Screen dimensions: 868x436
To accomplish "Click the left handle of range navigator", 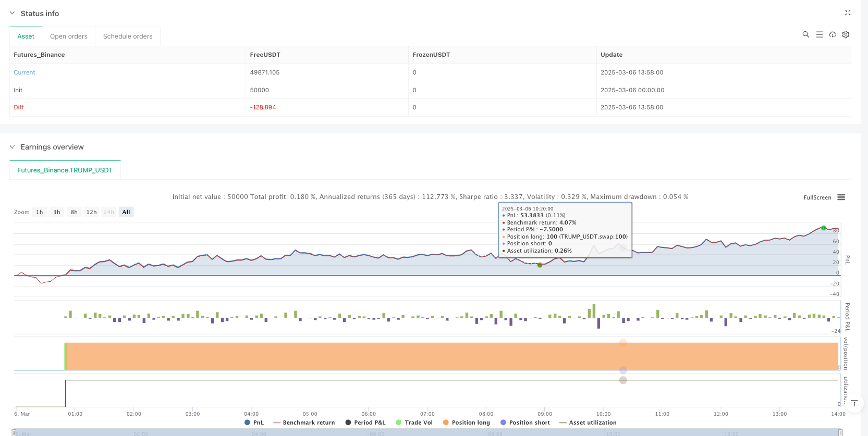I will pyautogui.click(x=14, y=432).
